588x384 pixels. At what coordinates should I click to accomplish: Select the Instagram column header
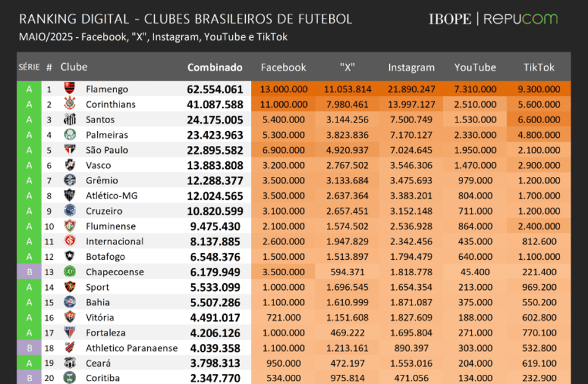pos(412,67)
